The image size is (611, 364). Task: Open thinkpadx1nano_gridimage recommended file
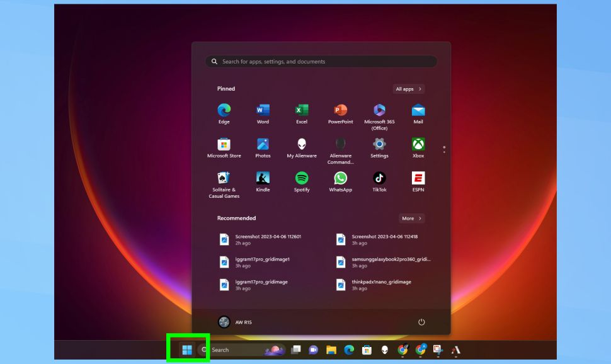click(374, 285)
